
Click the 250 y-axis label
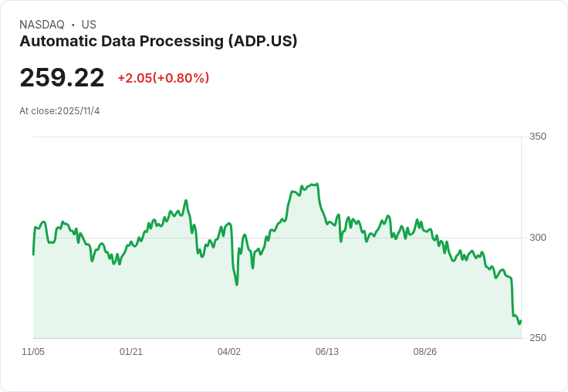click(538, 338)
